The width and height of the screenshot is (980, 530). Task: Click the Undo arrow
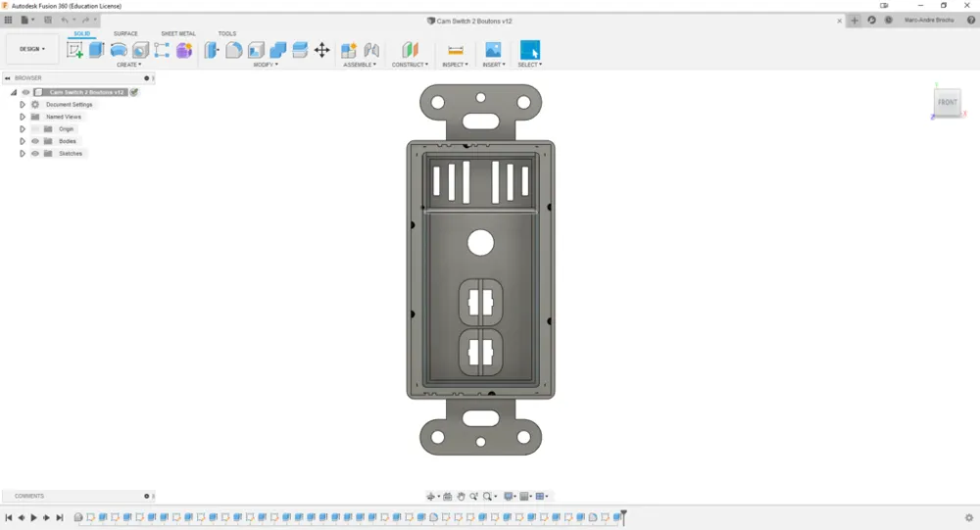(65, 20)
